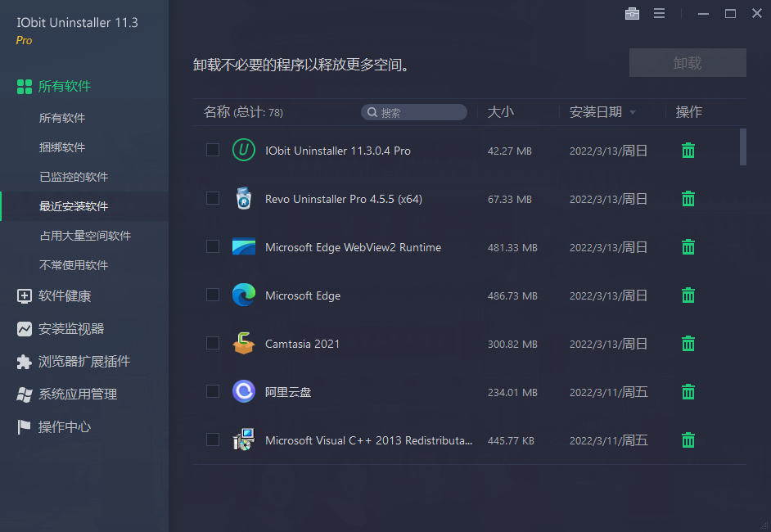Click the text Microsoft Edge WebView2 Runtime

(x=353, y=247)
